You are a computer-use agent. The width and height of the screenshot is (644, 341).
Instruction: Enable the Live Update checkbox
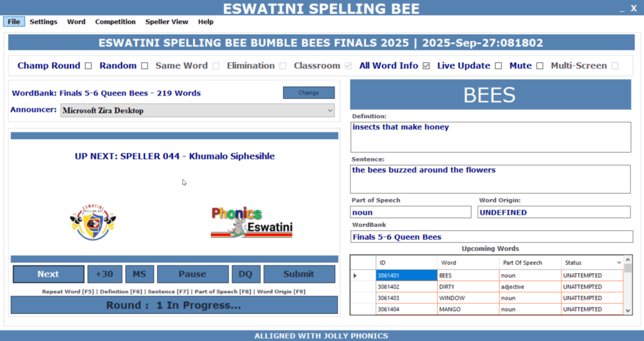[x=499, y=66]
